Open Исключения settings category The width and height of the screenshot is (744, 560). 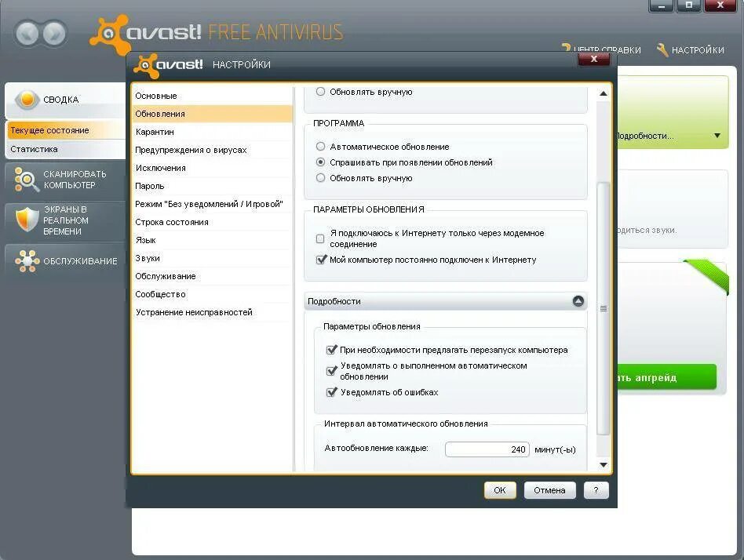tap(212, 168)
